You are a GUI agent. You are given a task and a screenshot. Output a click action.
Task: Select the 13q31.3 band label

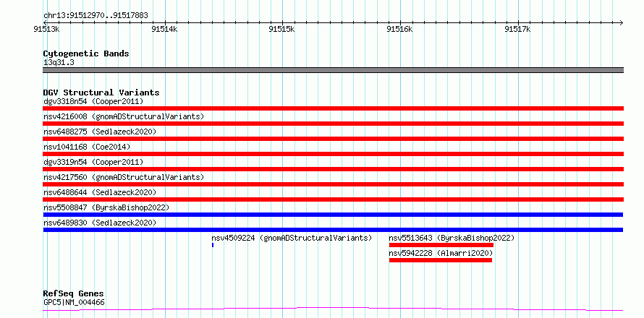(x=59, y=63)
